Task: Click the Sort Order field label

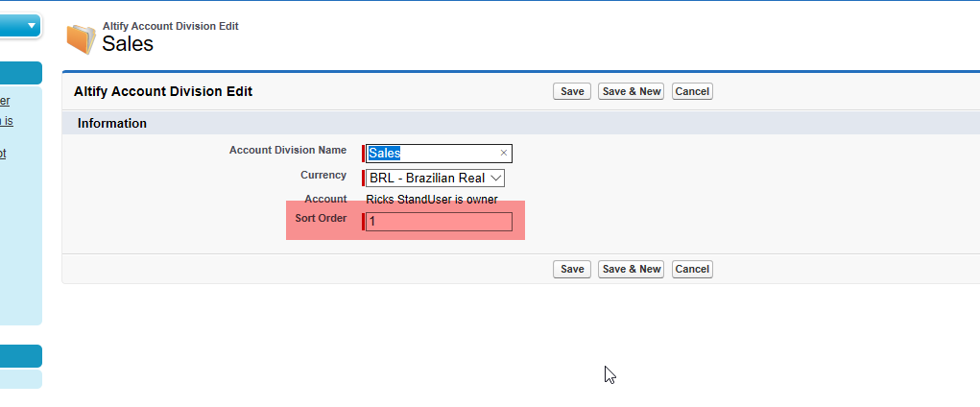Action: [x=321, y=219]
